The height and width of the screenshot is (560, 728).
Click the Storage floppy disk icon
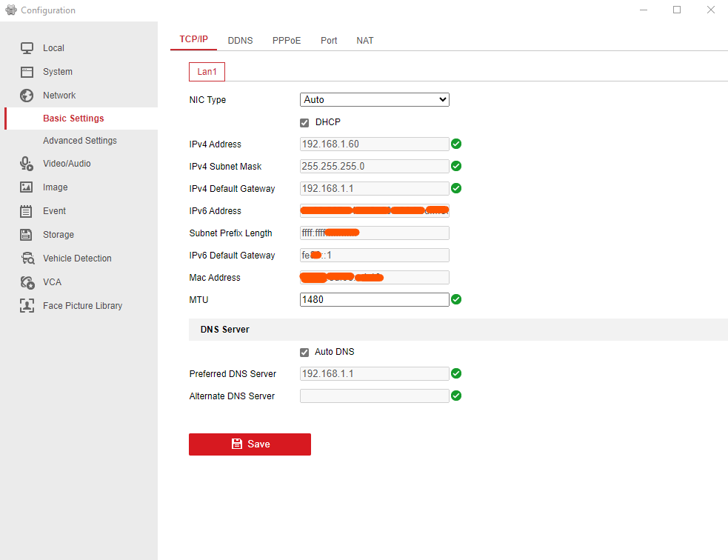(27, 235)
